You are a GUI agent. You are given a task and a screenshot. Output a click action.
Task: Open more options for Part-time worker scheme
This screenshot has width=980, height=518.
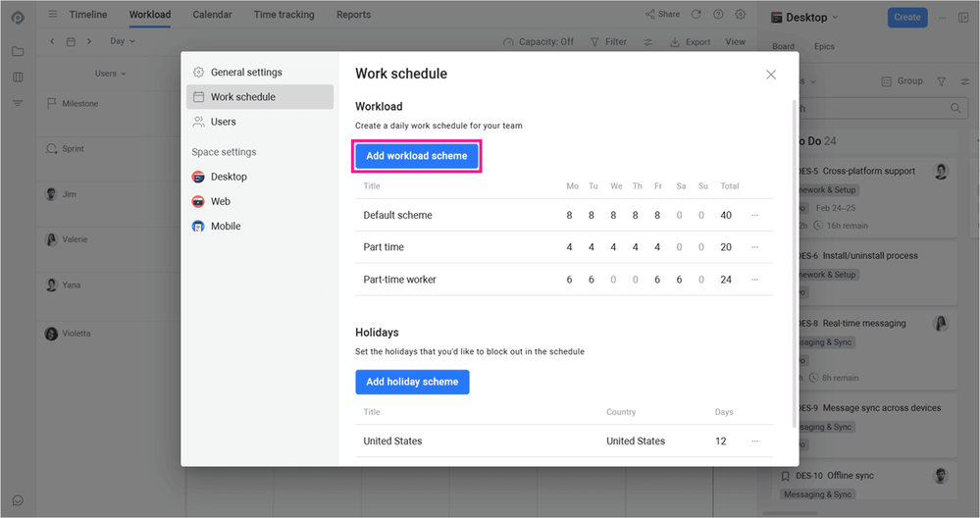(x=754, y=280)
